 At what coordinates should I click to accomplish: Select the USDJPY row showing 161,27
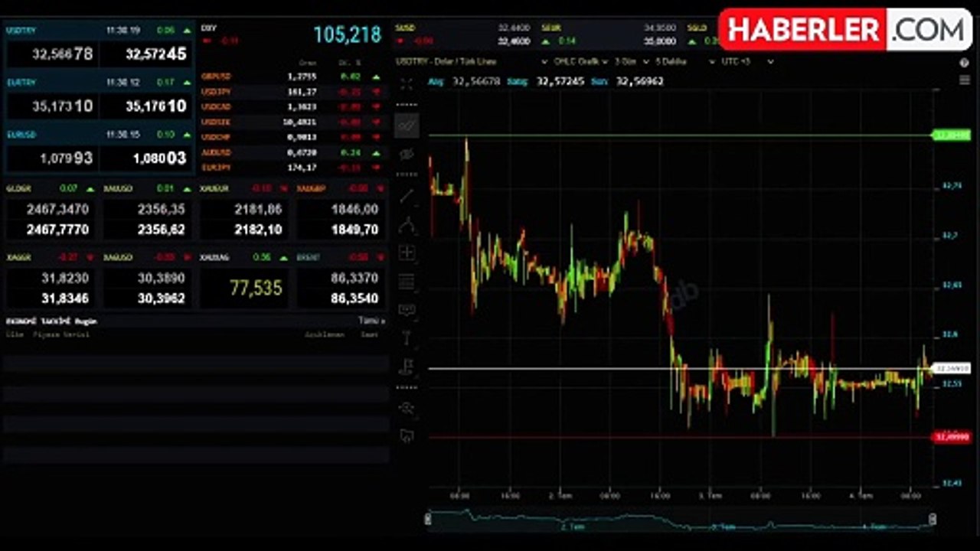[291, 92]
